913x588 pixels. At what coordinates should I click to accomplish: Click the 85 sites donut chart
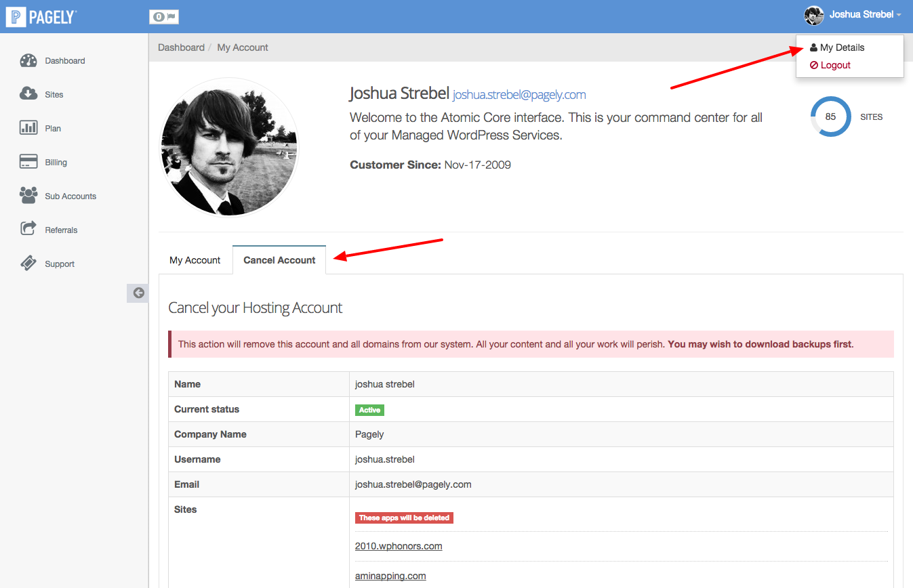pyautogui.click(x=830, y=117)
